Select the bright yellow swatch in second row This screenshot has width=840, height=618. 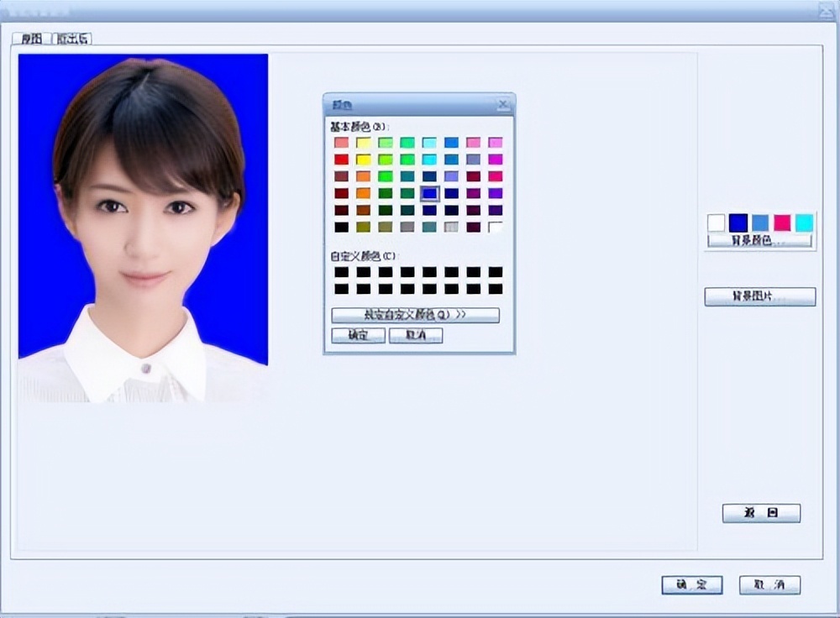(x=363, y=160)
